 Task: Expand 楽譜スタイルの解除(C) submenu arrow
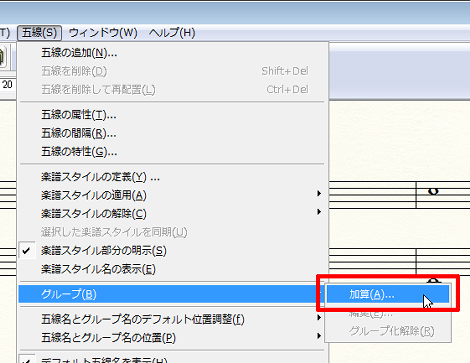(319, 212)
